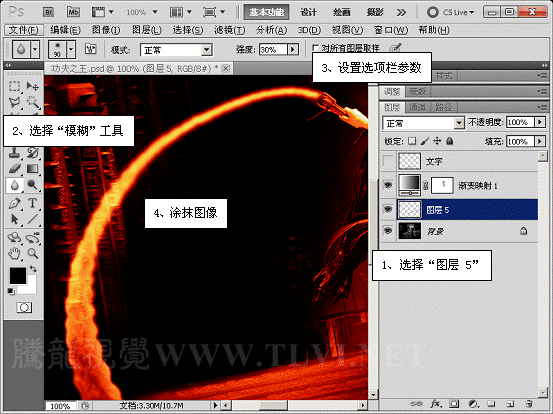The height and width of the screenshot is (414, 553).
Task: Select the Horizontal Type tool
Action: (32, 203)
